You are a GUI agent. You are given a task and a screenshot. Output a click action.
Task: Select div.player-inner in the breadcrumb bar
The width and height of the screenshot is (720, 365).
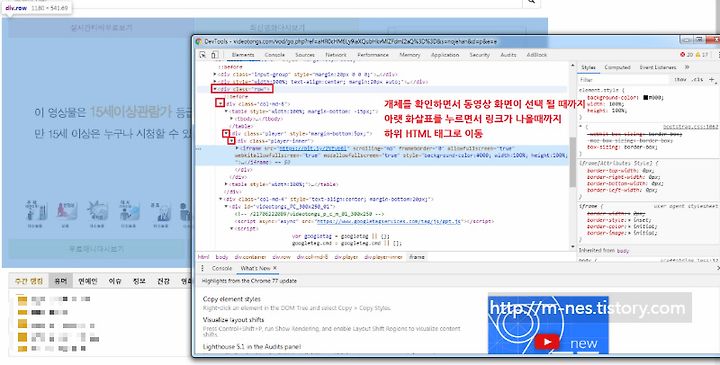pyautogui.click(x=383, y=257)
